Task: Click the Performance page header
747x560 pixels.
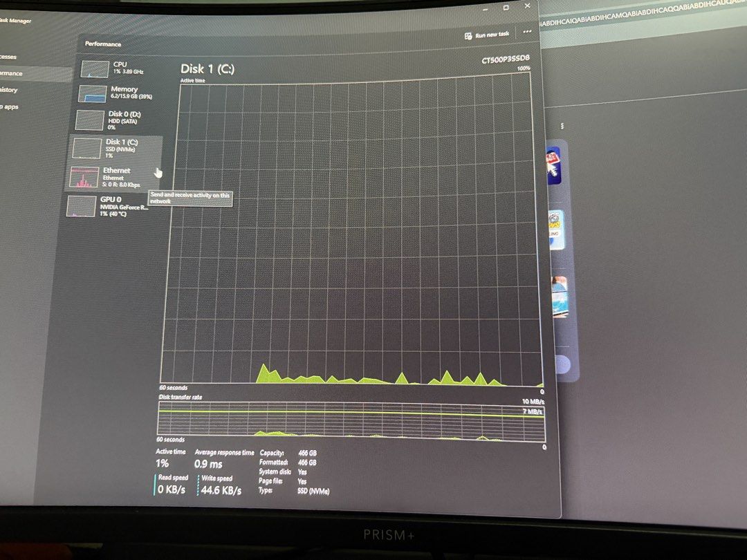Action: (103, 44)
